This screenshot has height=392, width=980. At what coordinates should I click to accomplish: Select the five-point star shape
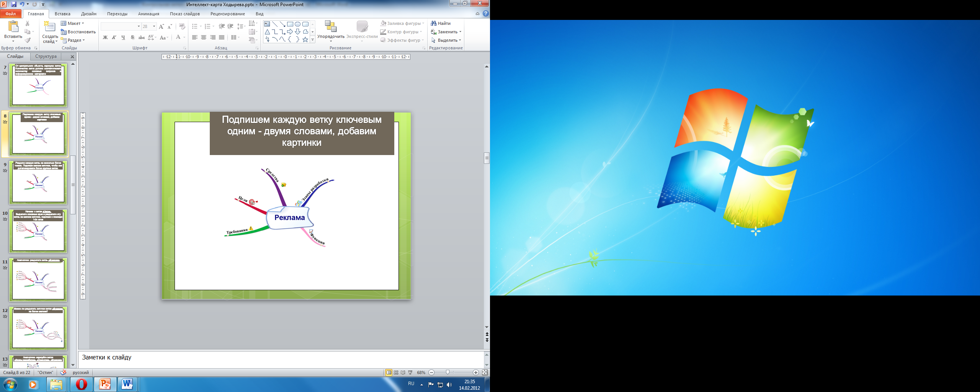305,39
